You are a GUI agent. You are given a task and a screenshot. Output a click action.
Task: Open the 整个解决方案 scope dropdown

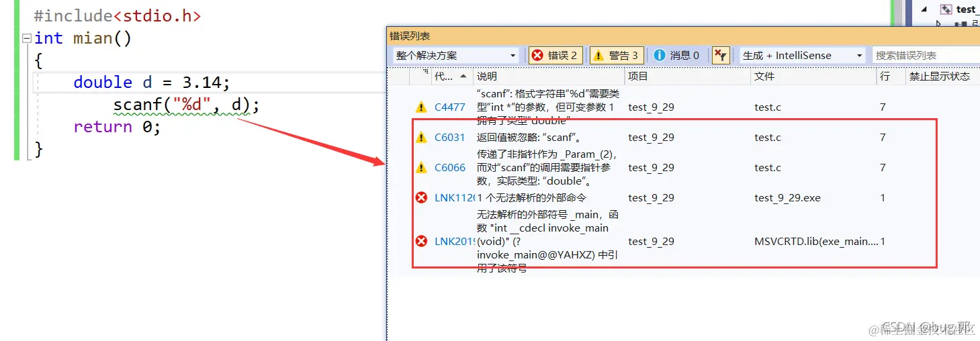click(x=455, y=56)
